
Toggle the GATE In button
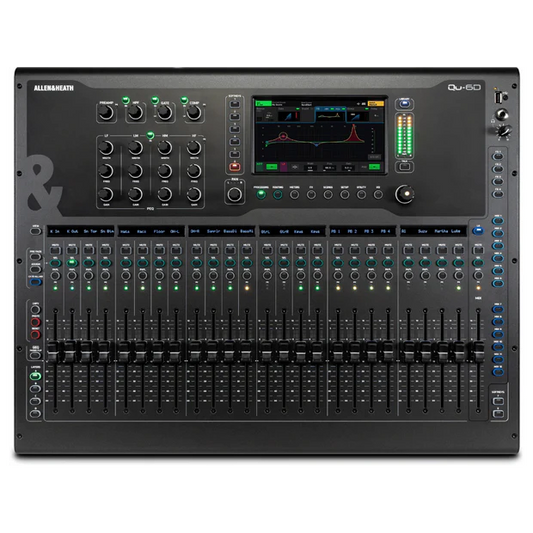pyautogui.click(x=155, y=101)
